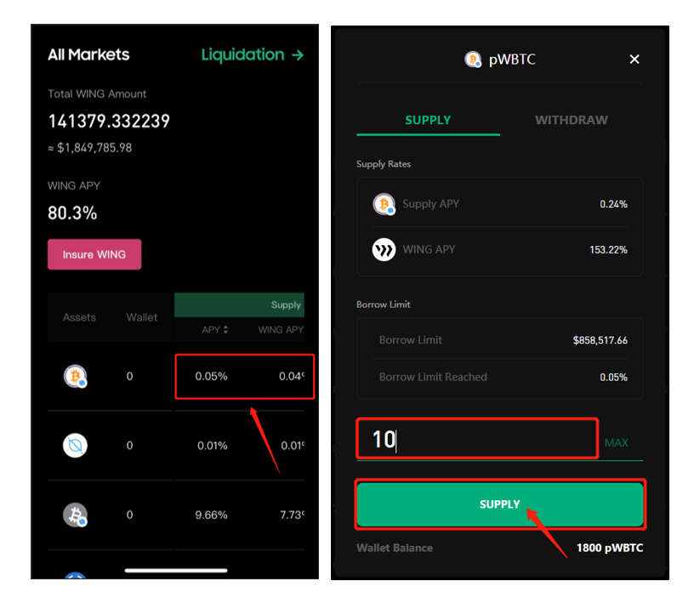The image size is (700, 604).
Task: Open the Liquidation link
Action: tap(243, 55)
